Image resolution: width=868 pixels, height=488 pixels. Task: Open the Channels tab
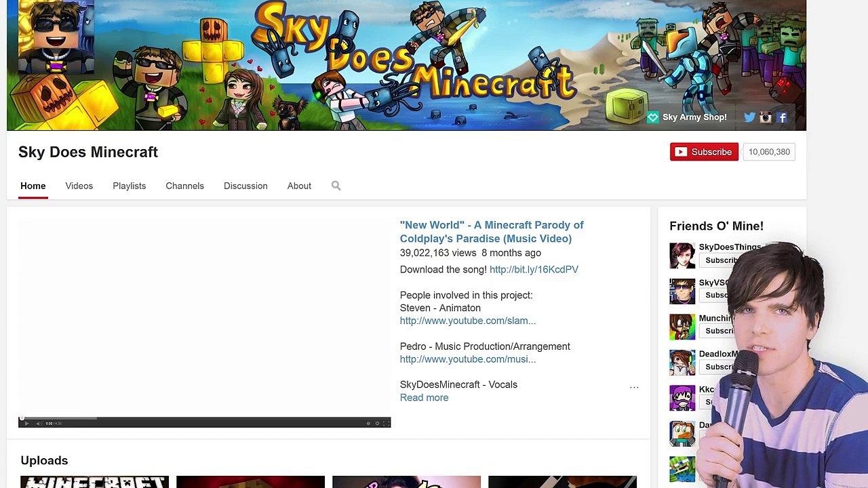(184, 186)
